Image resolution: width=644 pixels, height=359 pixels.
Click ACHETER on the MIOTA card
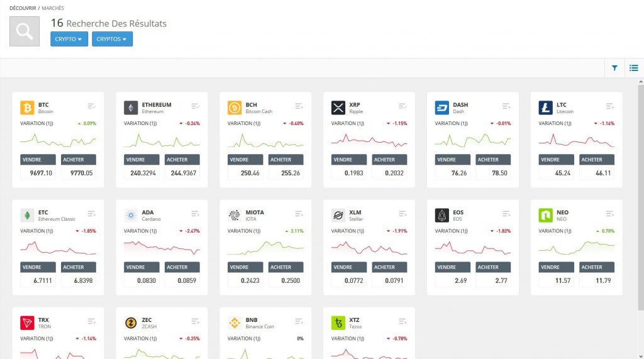286,267
